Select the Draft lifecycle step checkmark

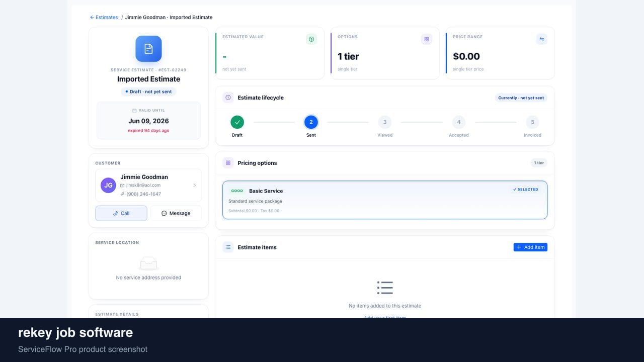[x=237, y=122]
